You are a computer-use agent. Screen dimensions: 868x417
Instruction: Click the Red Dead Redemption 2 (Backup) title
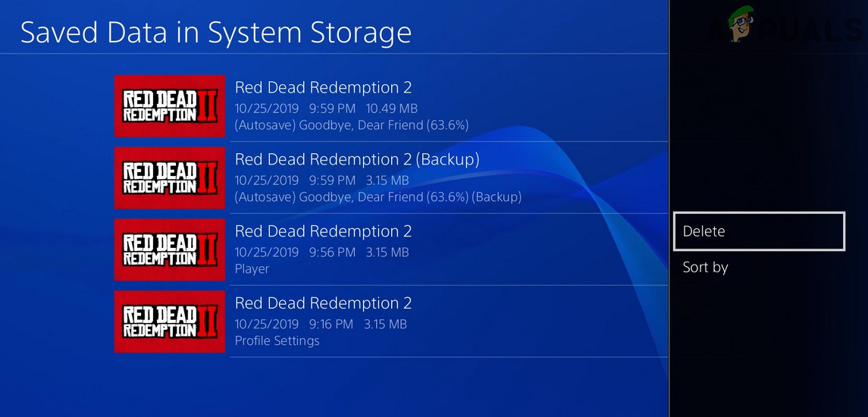click(357, 159)
